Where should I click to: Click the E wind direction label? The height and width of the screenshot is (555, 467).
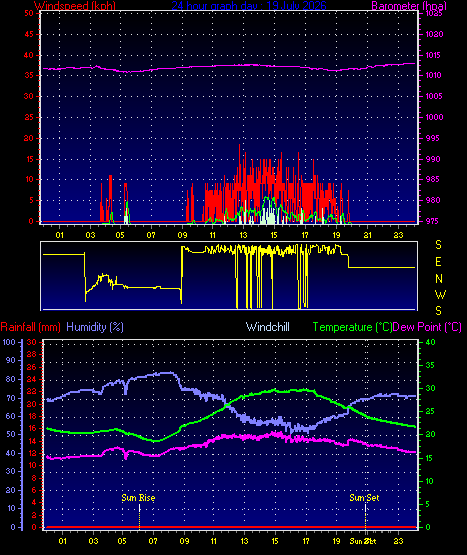coord(438,262)
